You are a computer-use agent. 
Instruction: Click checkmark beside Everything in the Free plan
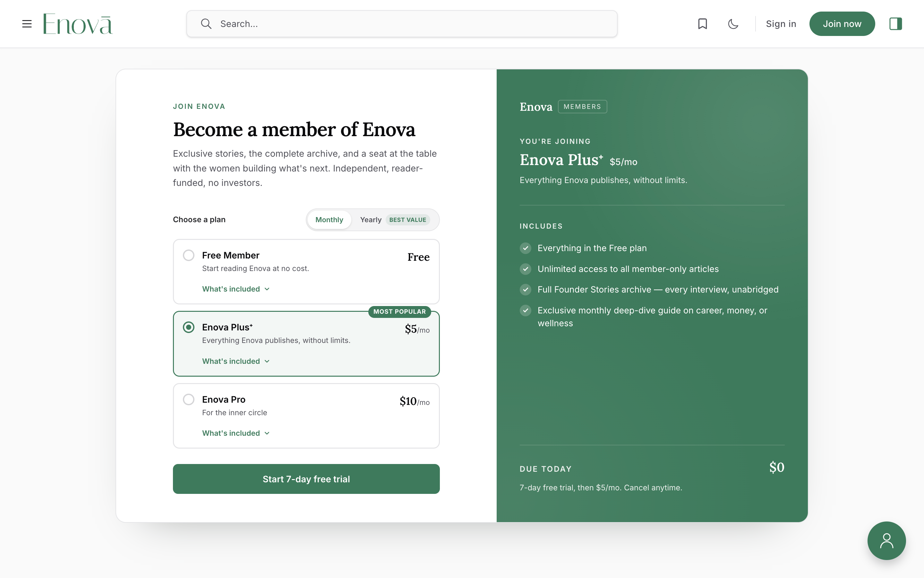(526, 248)
